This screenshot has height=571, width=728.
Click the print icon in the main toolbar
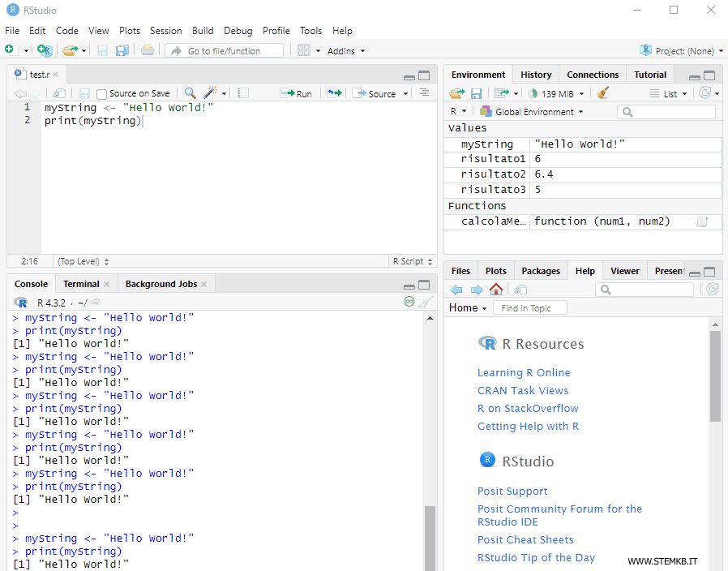pos(146,50)
